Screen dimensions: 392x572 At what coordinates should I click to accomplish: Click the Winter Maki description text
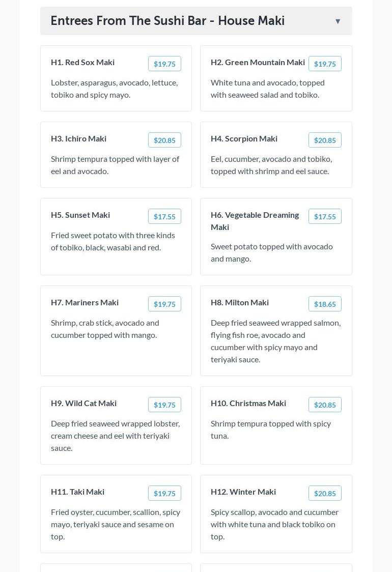[274, 524]
